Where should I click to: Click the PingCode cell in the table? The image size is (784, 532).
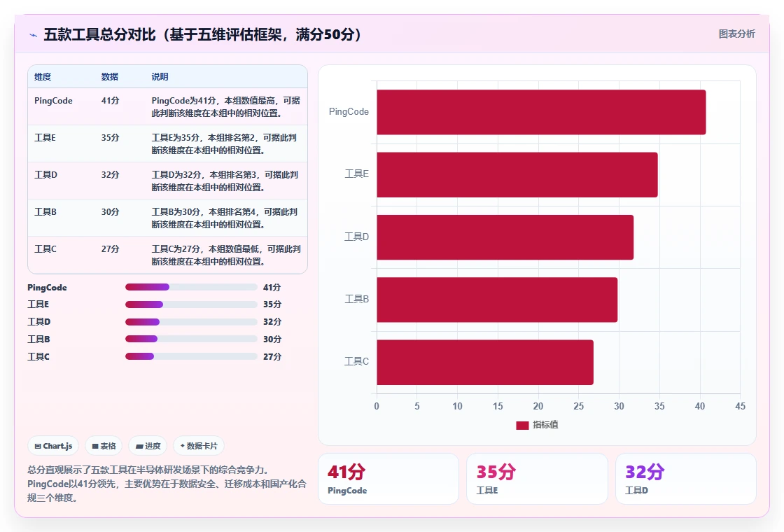[x=53, y=101]
